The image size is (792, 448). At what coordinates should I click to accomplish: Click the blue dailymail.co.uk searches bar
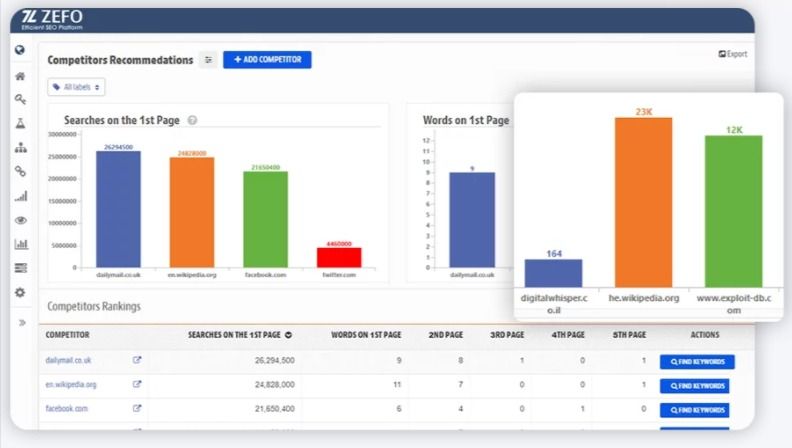[x=118, y=209]
